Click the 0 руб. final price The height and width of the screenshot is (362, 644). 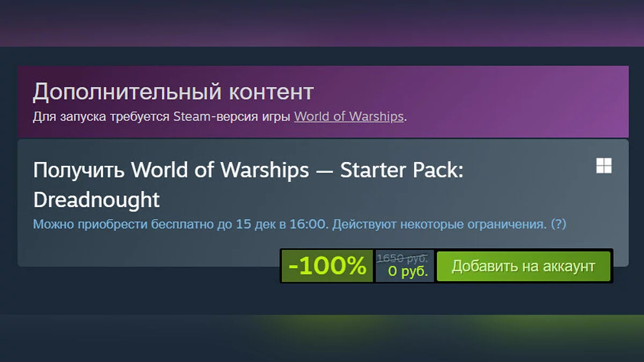point(408,272)
